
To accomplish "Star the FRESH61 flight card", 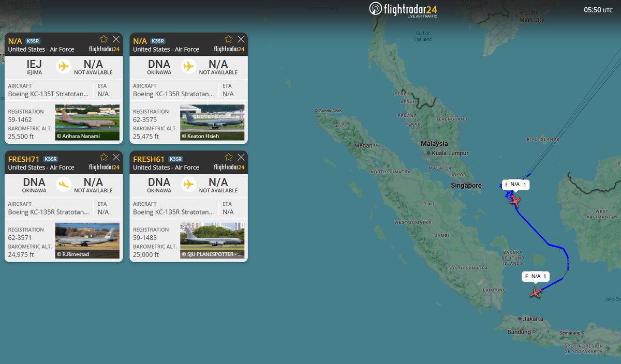I will pos(228,157).
